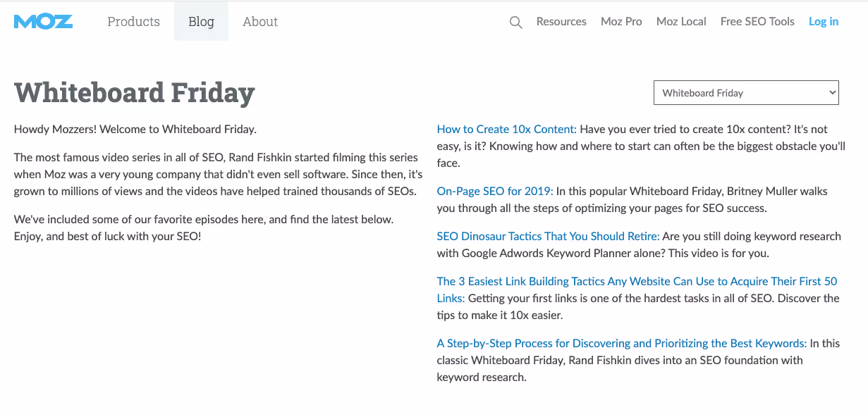Screen dimensions: 868x417
Task: Open the On-Page SEO for 2019 article
Action: tap(496, 191)
